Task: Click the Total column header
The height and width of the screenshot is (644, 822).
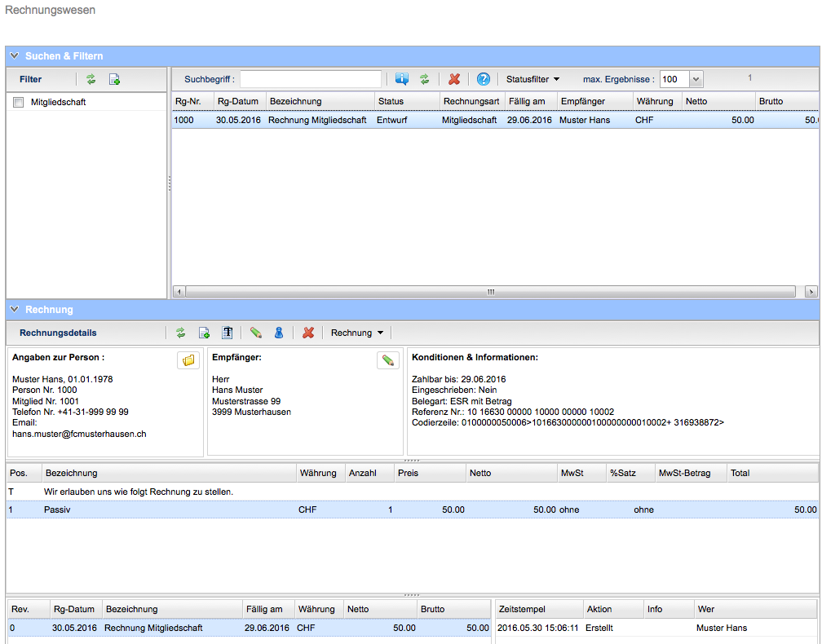Action: pyautogui.click(x=773, y=473)
